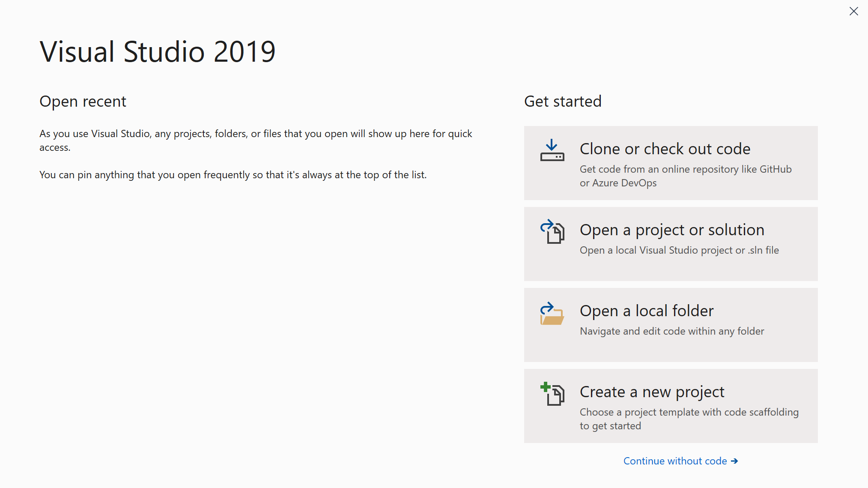
Task: Click 'Navigate and edit code within any folder' text
Action: 672,331
